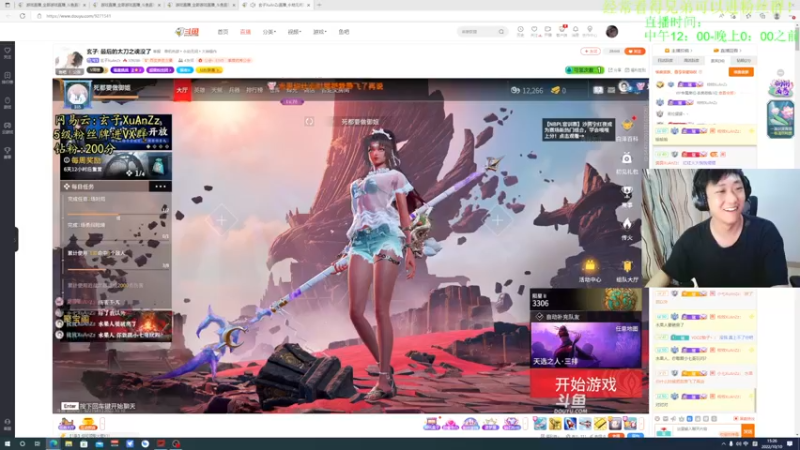
Task: Open the 白泽百科 encyclopedia icon in game
Action: click(627, 125)
